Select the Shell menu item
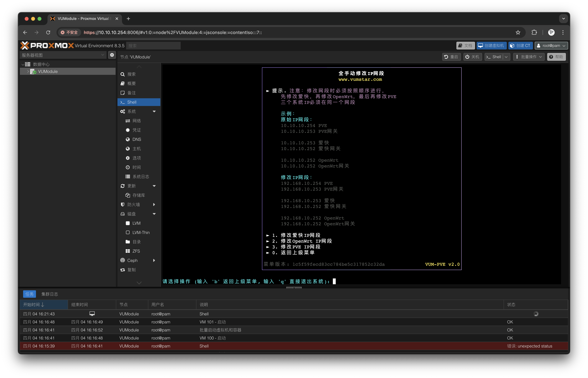The width and height of the screenshot is (588, 378). pos(132,102)
